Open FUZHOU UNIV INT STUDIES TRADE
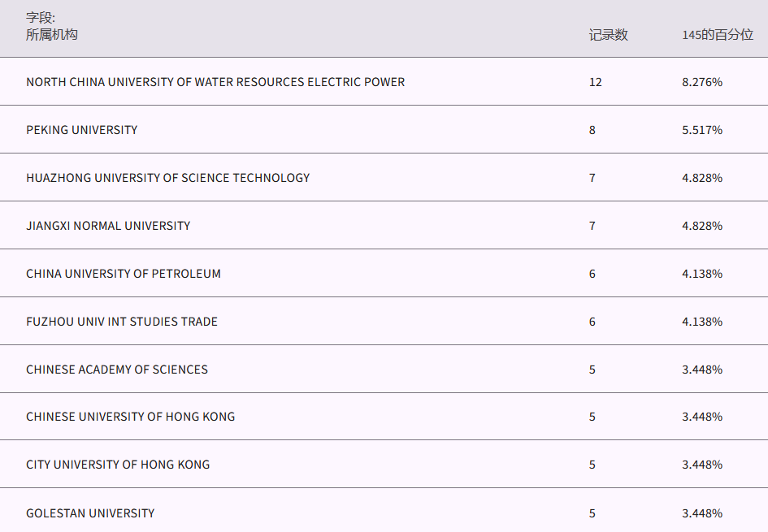Viewport: 768px width, 532px height. point(122,322)
